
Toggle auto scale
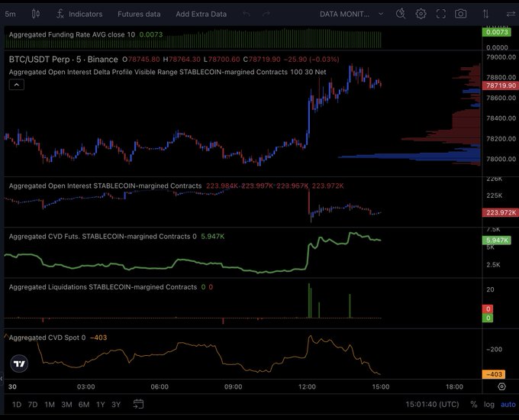[x=508, y=405]
